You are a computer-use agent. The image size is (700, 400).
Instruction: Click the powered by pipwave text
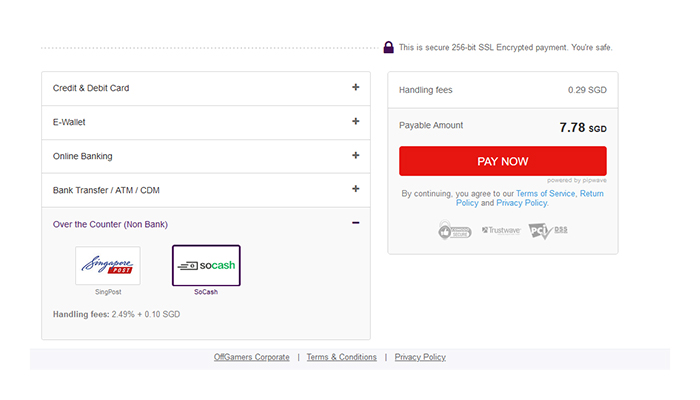pos(577,180)
